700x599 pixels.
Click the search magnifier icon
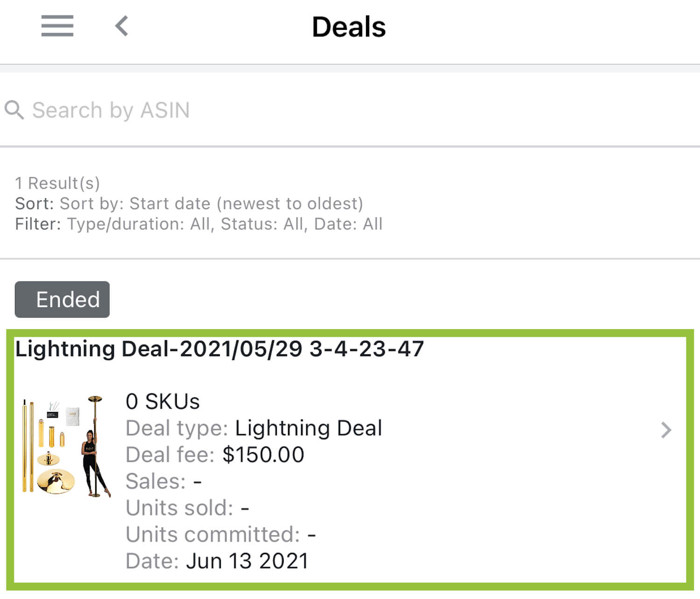pyautogui.click(x=14, y=110)
